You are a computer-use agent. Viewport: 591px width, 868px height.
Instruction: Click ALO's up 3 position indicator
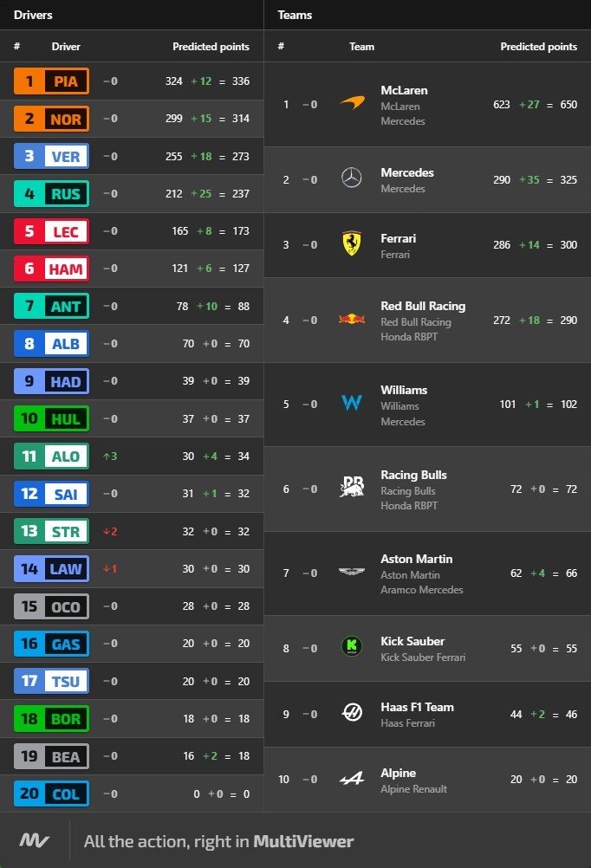pos(109,457)
